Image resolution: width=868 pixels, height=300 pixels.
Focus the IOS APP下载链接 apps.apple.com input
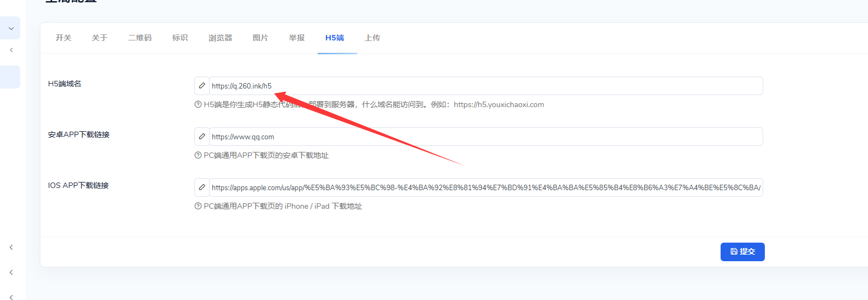[x=486, y=187]
